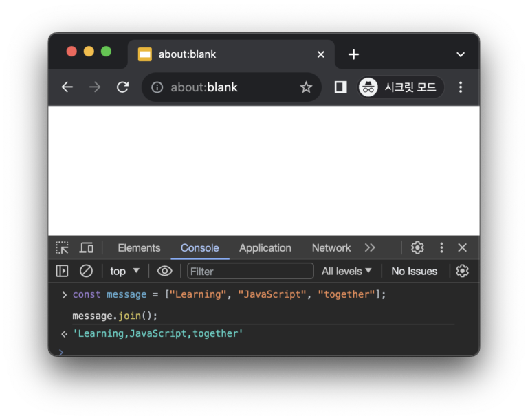Open Chrome's three-dot menu
Viewport: 528px width, 420px height.
click(x=461, y=87)
